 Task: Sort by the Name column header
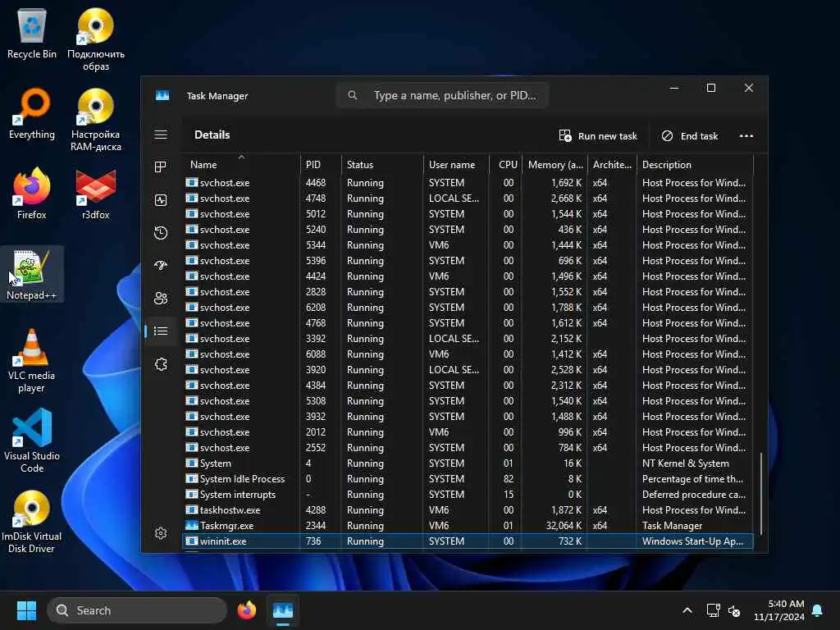point(241,164)
